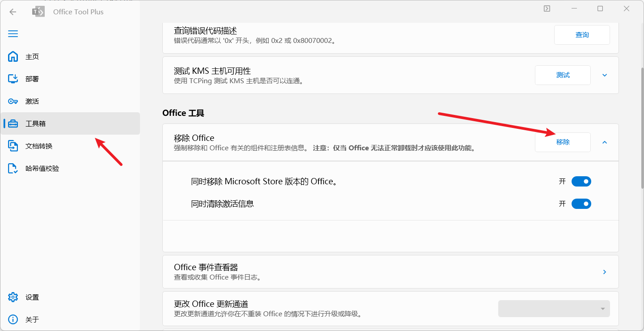Viewport: 644px width, 331px height.
Task: Click the back arrow icon
Action: [13, 12]
